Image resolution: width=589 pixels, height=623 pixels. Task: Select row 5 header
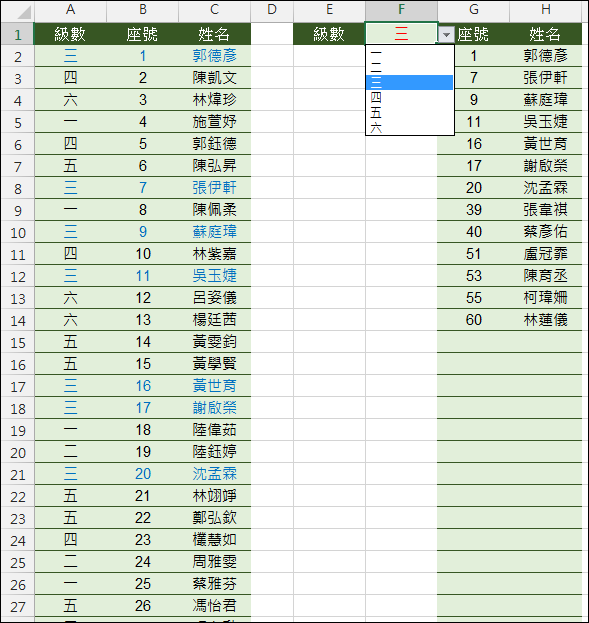(x=18, y=122)
